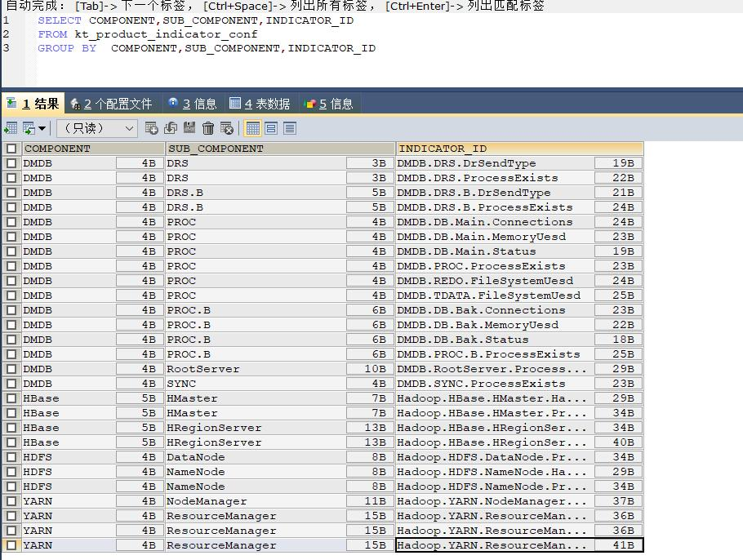The height and width of the screenshot is (560, 743).
Task: Check the checkbox on the first HBase row
Action: coord(11,398)
